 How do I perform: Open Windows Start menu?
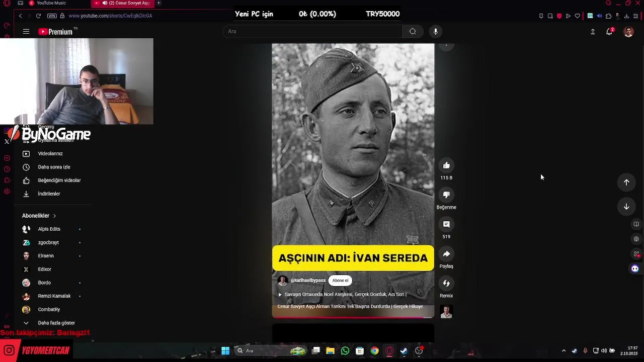click(225, 351)
